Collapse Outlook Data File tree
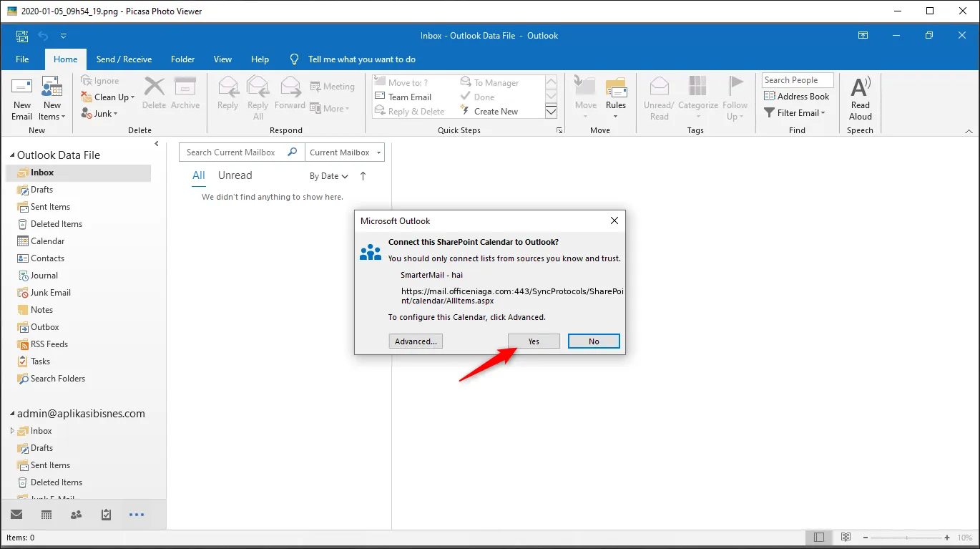980x549 pixels. 12,155
